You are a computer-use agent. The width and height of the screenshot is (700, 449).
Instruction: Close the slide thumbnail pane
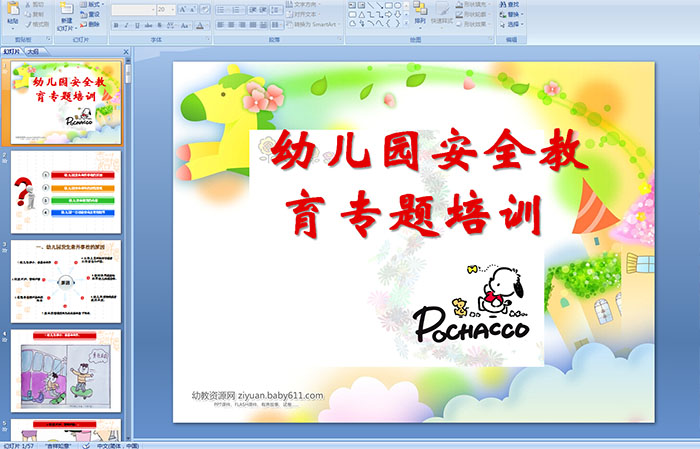click(126, 51)
